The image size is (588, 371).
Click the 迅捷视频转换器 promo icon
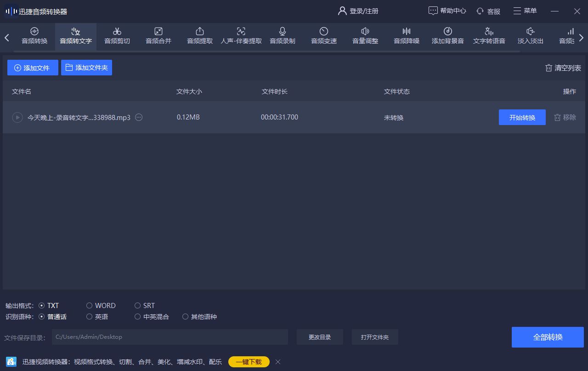point(11,362)
